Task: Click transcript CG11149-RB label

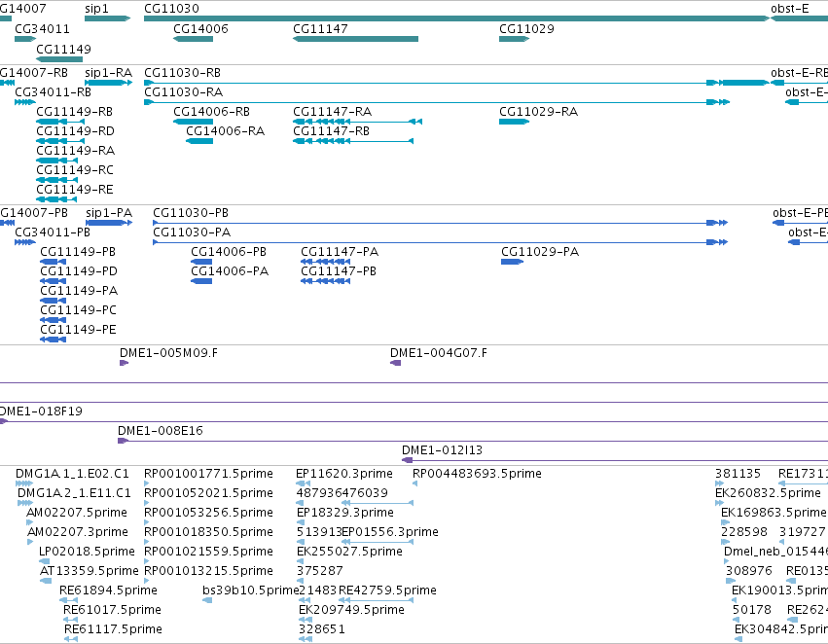Action: 75,111
